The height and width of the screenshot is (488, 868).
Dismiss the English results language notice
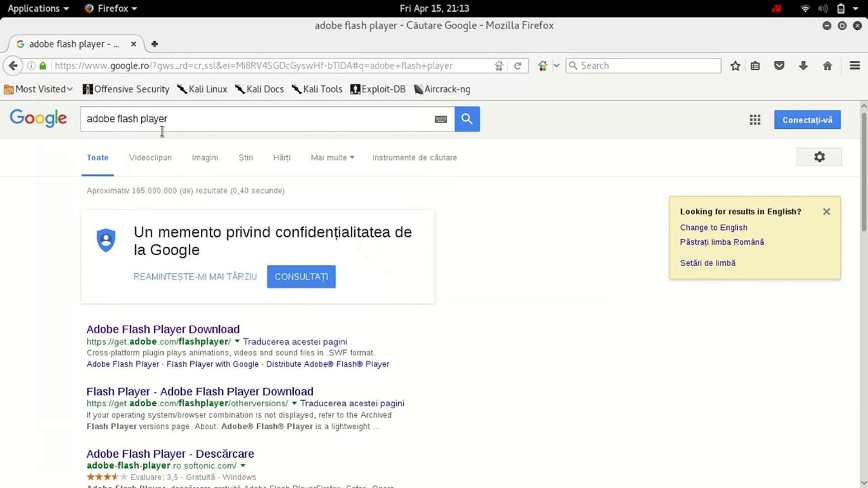826,211
